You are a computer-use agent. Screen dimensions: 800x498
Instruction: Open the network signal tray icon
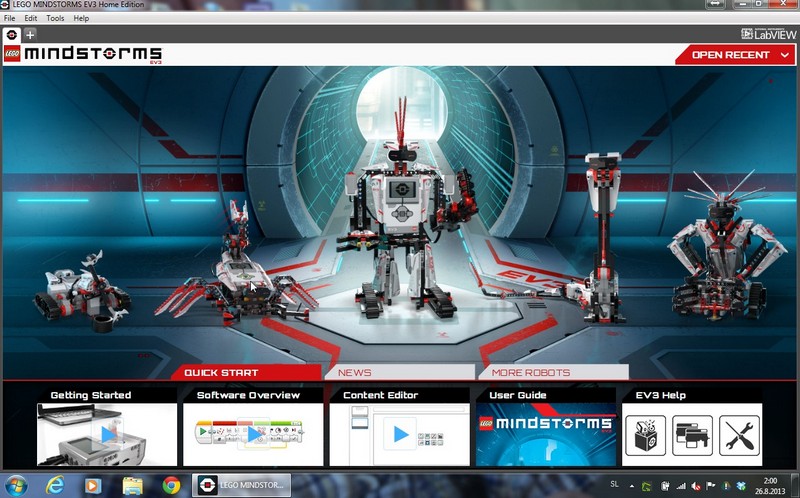(681, 486)
